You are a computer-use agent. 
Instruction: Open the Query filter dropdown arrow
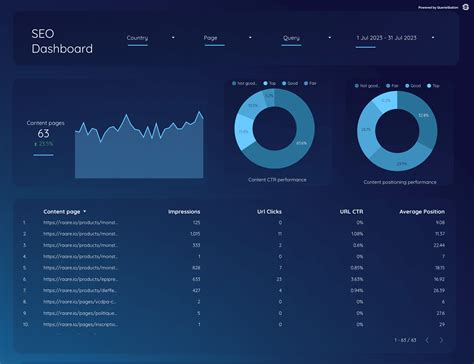click(330, 38)
